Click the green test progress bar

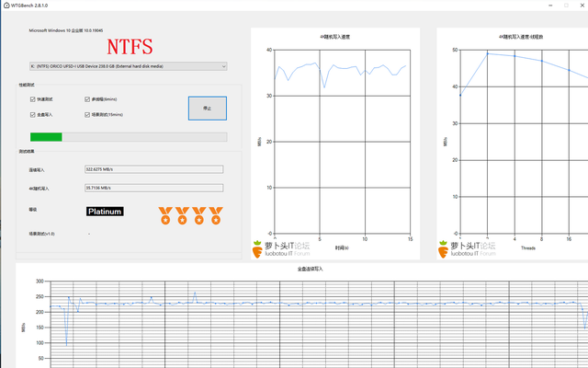coord(129,137)
